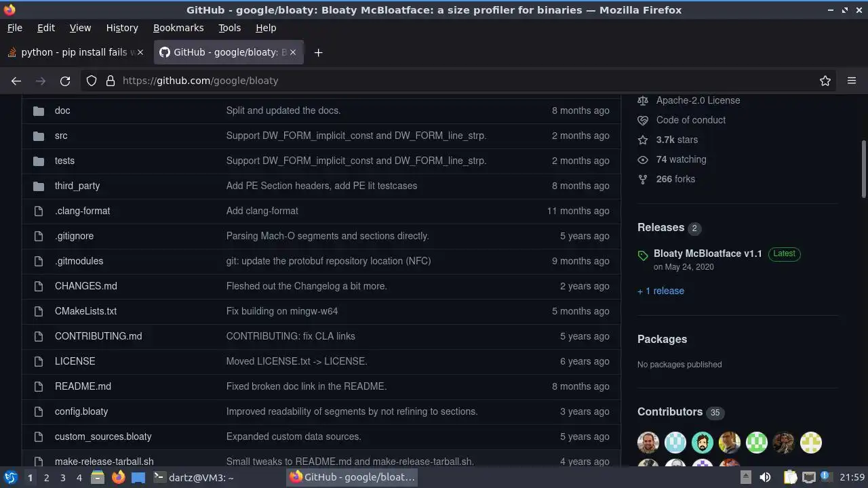Close the GitHub google/bloaty tab
This screenshot has width=868, height=488.
[x=293, y=52]
